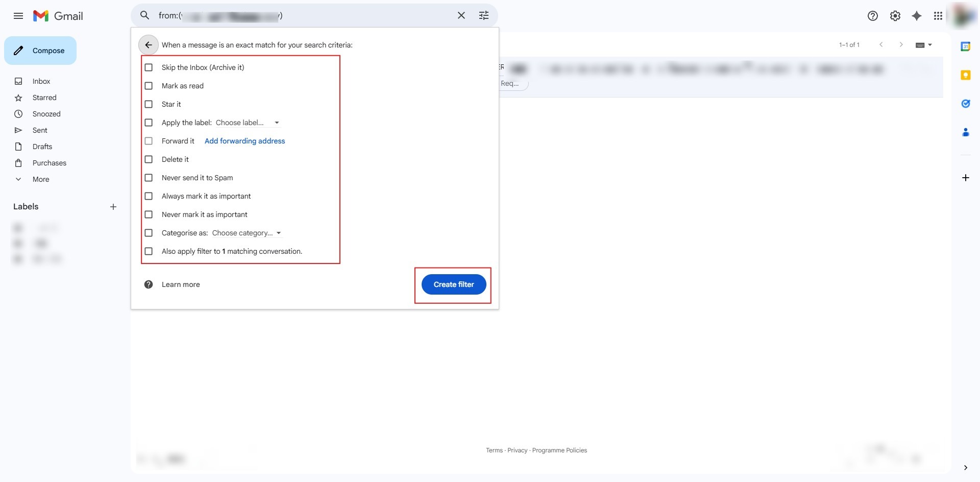Click Add forwarding address link
The image size is (980, 482).
point(244,141)
